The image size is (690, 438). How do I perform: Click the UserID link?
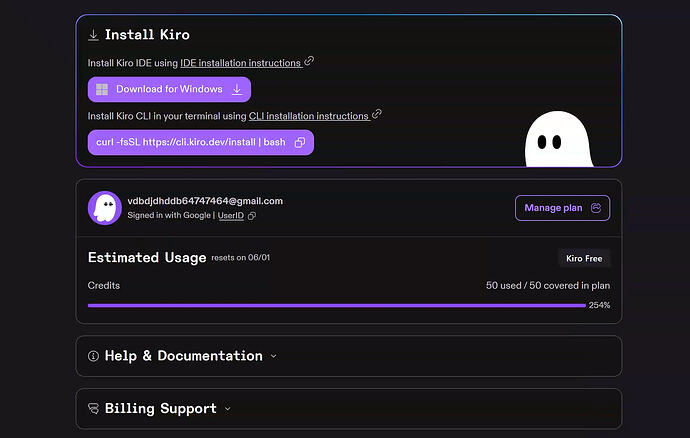click(x=231, y=215)
